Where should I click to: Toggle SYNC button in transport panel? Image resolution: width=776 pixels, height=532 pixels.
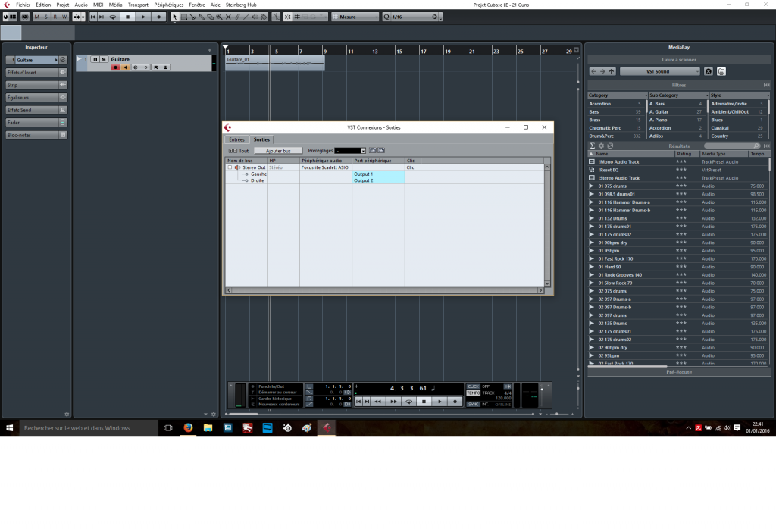473,405
